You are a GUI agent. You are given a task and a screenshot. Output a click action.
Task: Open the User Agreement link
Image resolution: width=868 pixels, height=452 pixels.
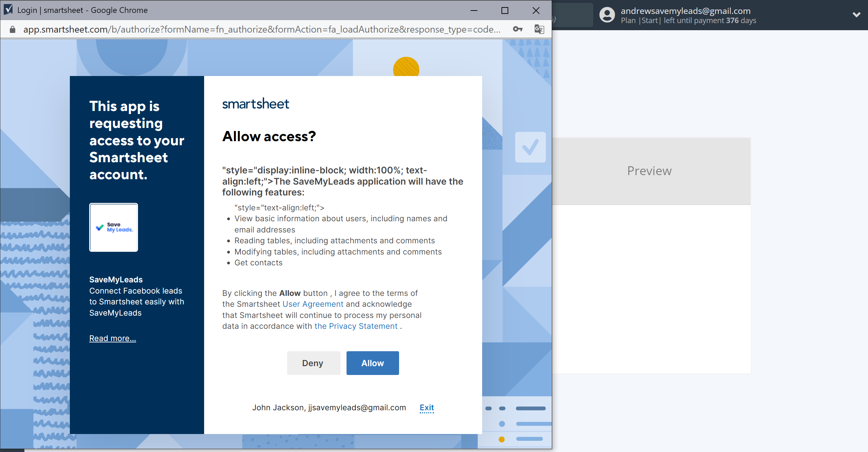coord(313,304)
